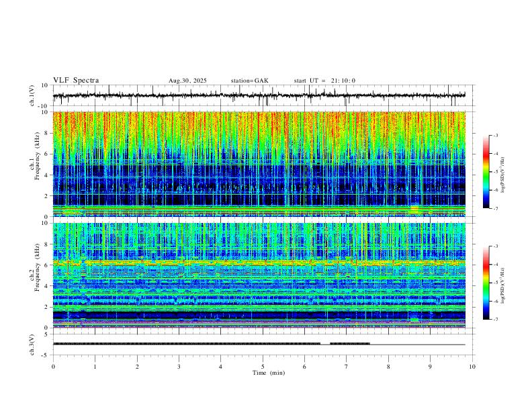Click the ch.2 spectrogram panel
The height and width of the screenshot is (411, 532).
click(259, 275)
